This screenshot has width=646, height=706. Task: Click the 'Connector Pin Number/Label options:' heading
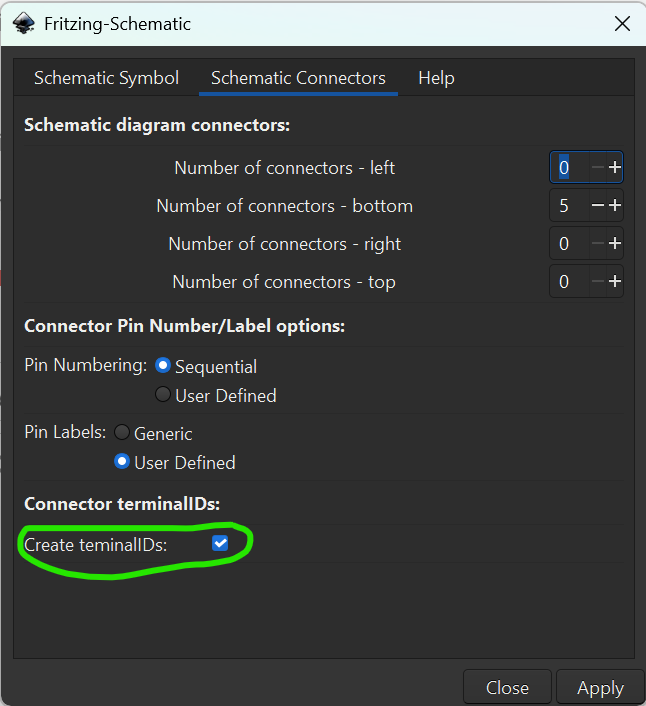[x=185, y=326]
